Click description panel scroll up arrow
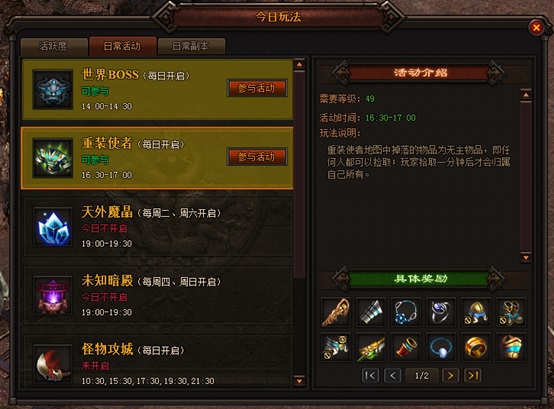 526,95
